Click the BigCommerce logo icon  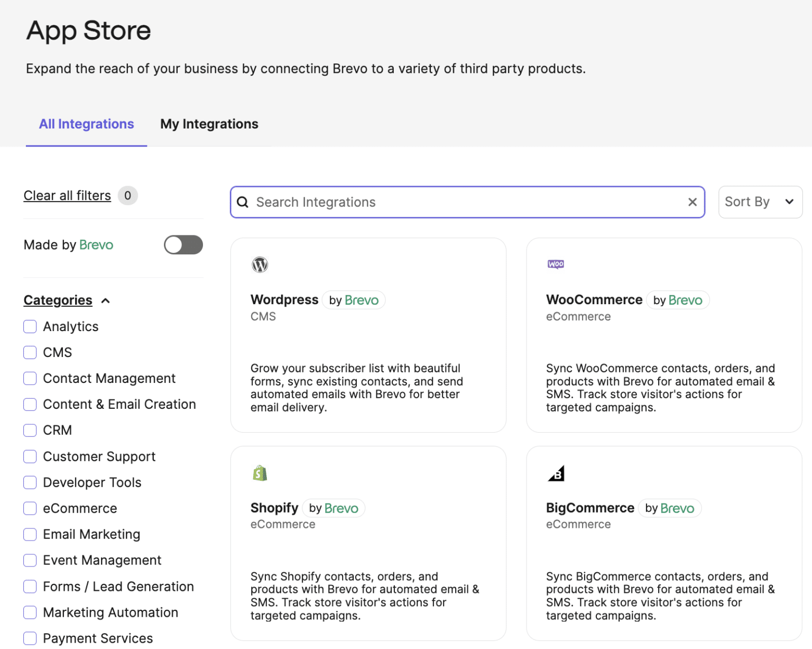click(556, 473)
